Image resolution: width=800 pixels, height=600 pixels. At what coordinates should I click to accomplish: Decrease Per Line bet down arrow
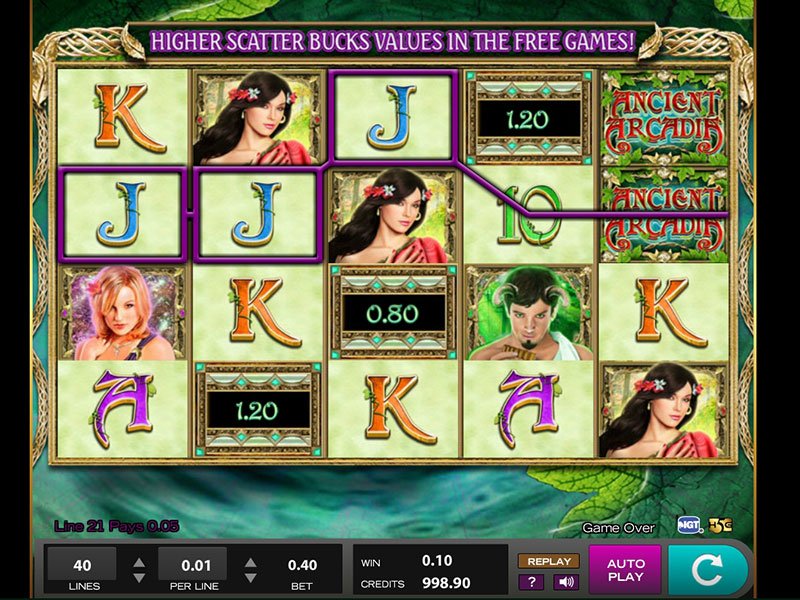pyautogui.click(x=250, y=578)
